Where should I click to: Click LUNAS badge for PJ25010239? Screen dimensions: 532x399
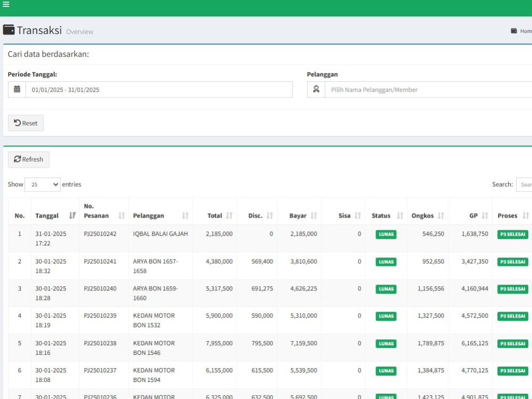(x=386, y=316)
